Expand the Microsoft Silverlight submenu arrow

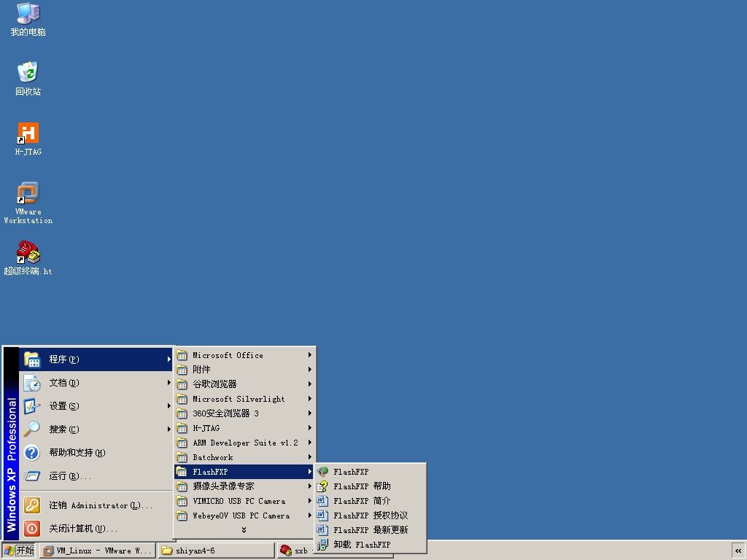(309, 399)
